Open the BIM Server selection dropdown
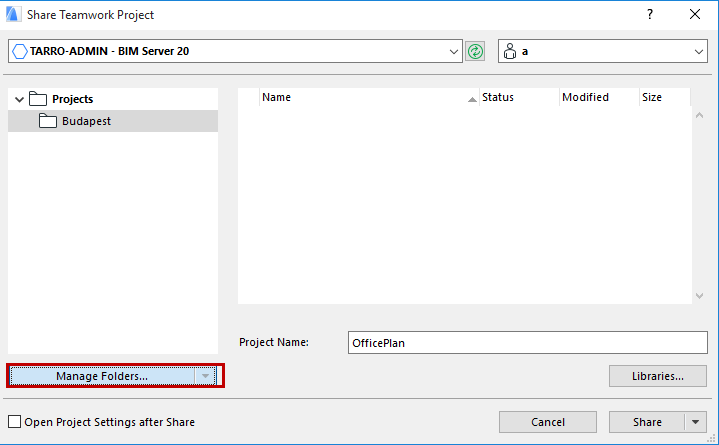The height and width of the screenshot is (445, 719). coord(453,51)
